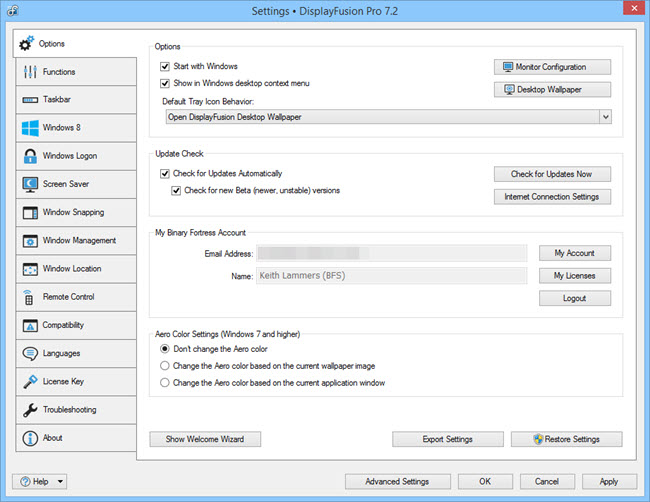The width and height of the screenshot is (650, 502).
Task: Click the Options gear icon in sidebar
Action: click(27, 43)
